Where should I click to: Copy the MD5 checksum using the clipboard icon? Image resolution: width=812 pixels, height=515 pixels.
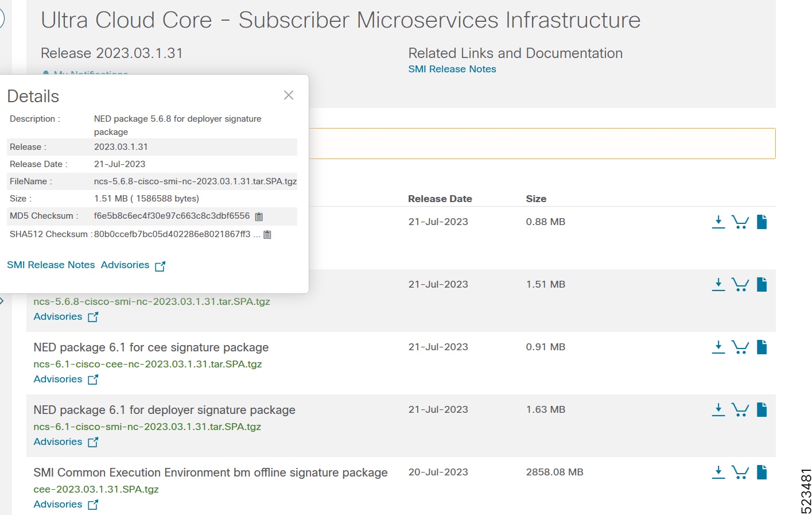coord(258,216)
